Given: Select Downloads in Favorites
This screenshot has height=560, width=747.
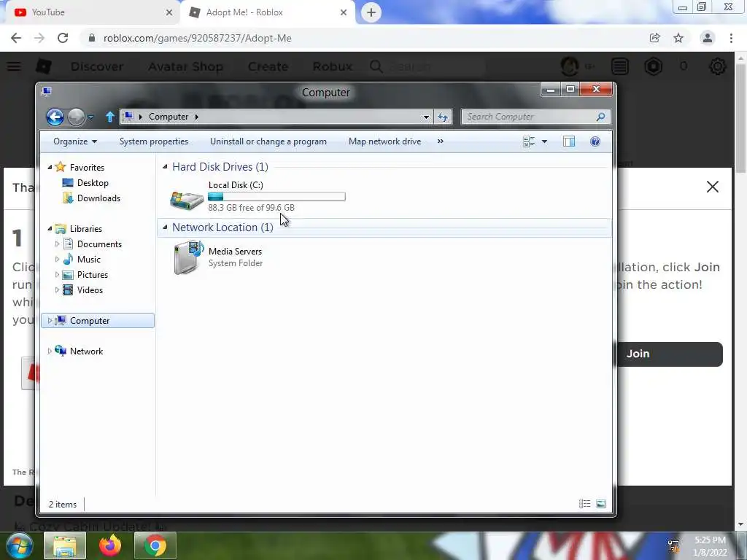Looking at the screenshot, I should coord(98,198).
